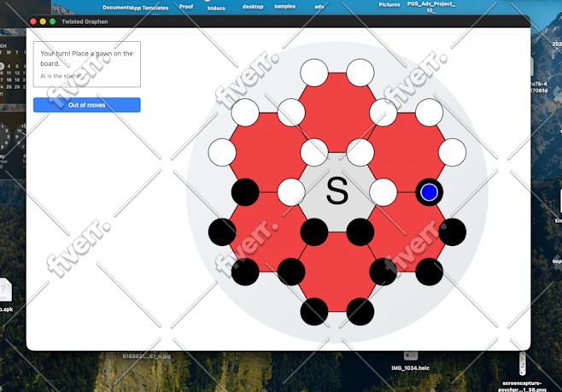
Task: Select the gray center hexagon marked S
Action: tap(337, 192)
